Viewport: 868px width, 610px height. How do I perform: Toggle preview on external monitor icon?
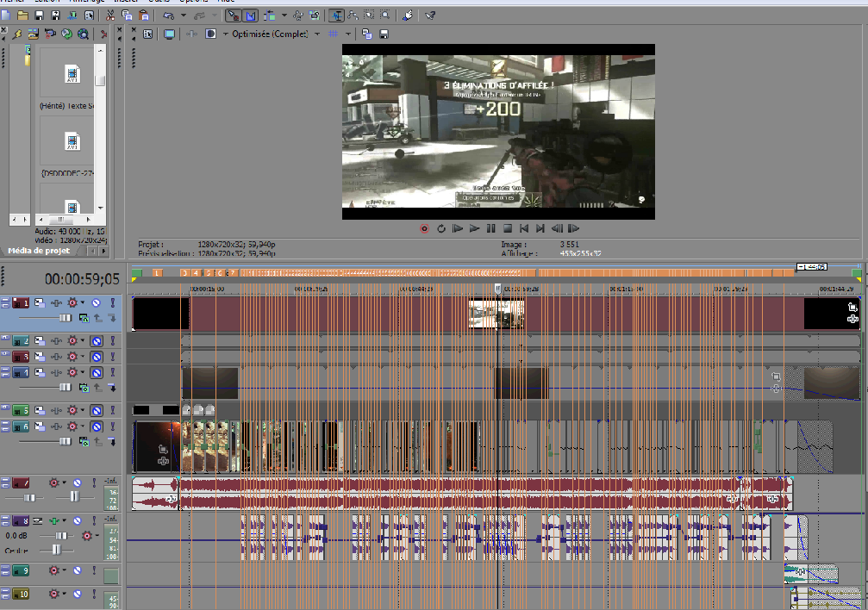click(170, 34)
